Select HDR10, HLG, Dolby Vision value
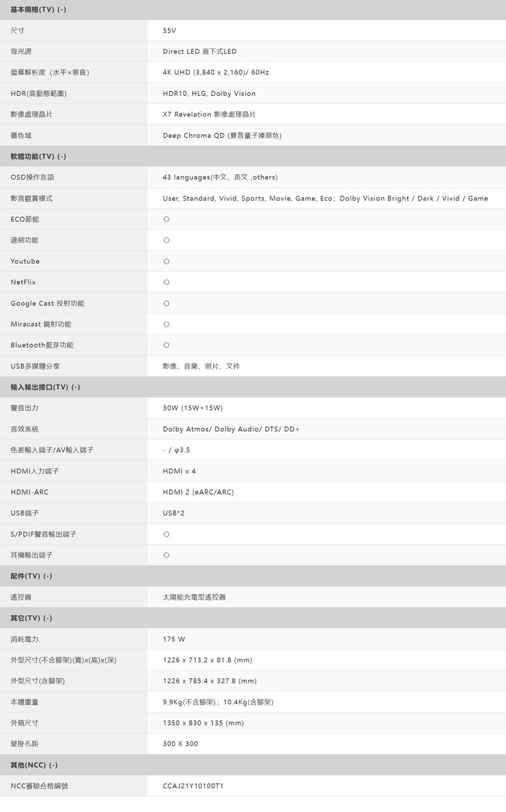 (x=209, y=93)
